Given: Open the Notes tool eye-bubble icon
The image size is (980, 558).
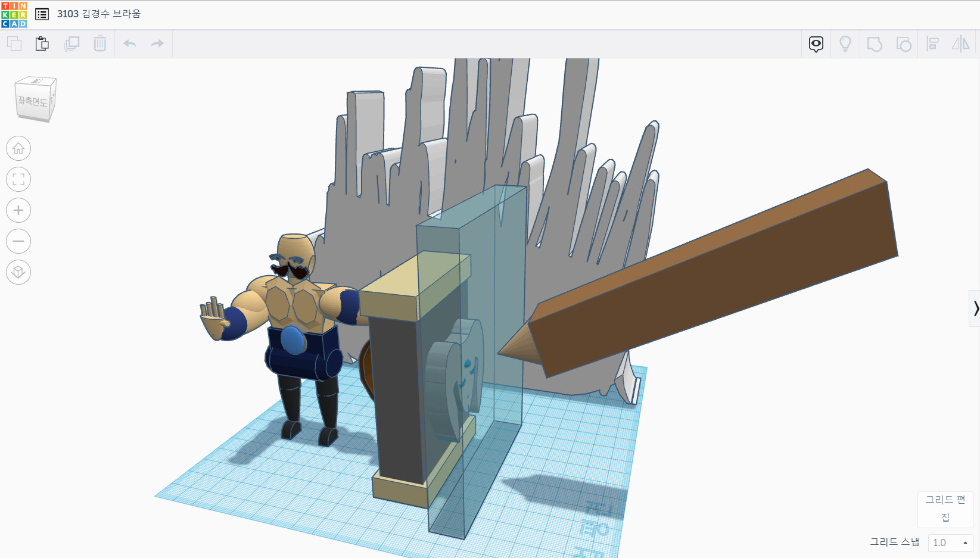Looking at the screenshot, I should click(x=816, y=44).
